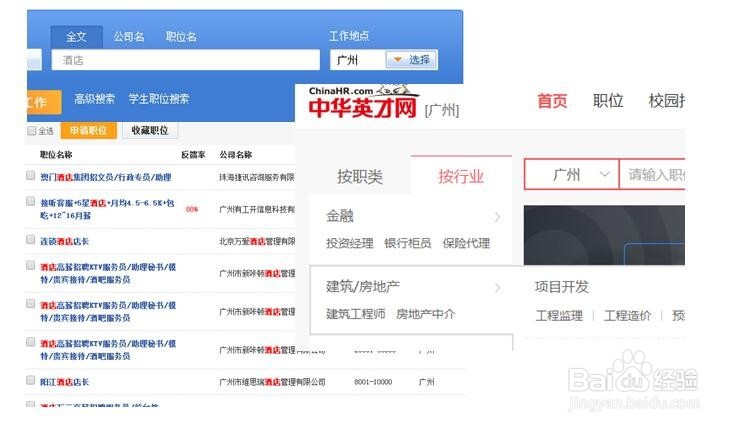Switch to the 职位名 search tab
741x429 pixels.
[x=181, y=37]
